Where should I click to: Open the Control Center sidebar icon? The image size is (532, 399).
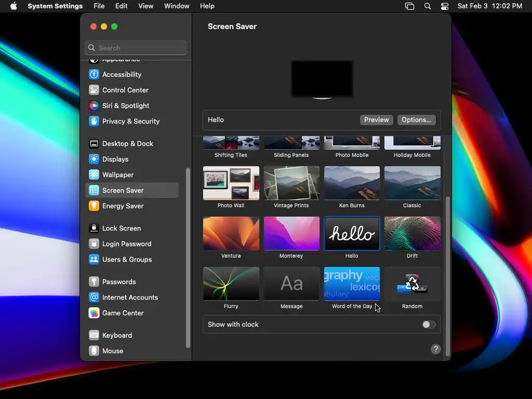94,90
